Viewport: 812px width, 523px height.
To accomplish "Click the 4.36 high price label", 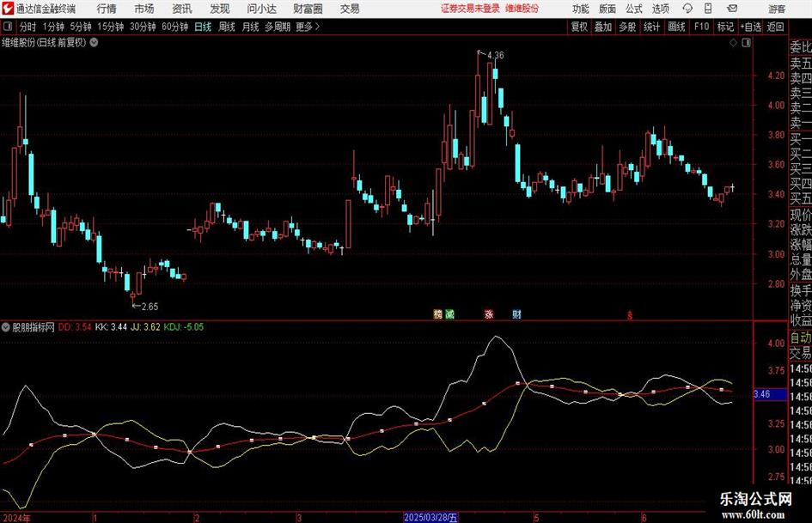I will pyautogui.click(x=496, y=55).
